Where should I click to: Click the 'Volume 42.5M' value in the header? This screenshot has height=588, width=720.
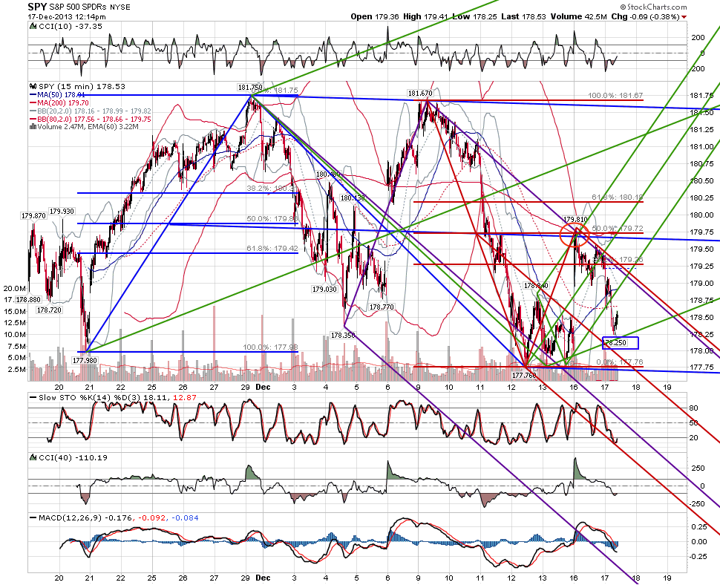click(578, 16)
